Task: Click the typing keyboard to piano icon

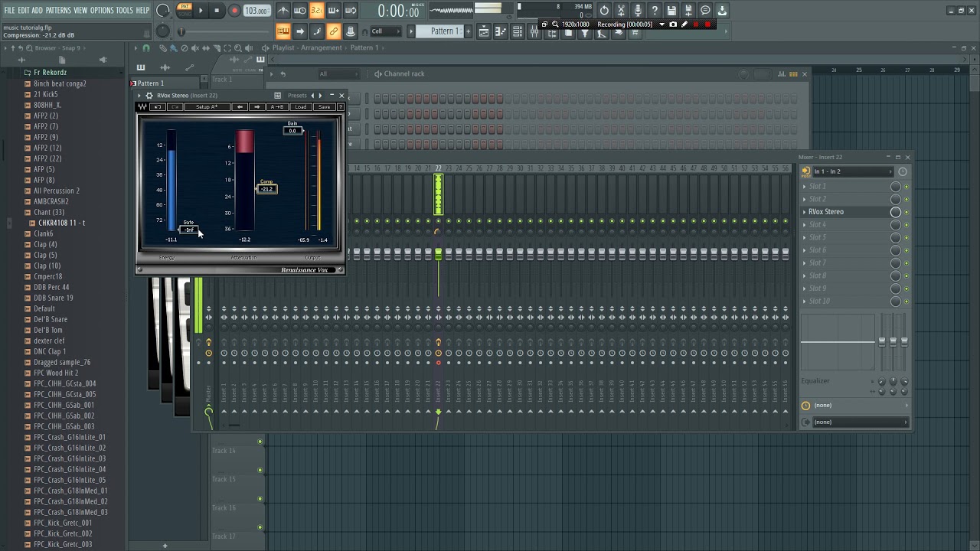Action: point(283,31)
